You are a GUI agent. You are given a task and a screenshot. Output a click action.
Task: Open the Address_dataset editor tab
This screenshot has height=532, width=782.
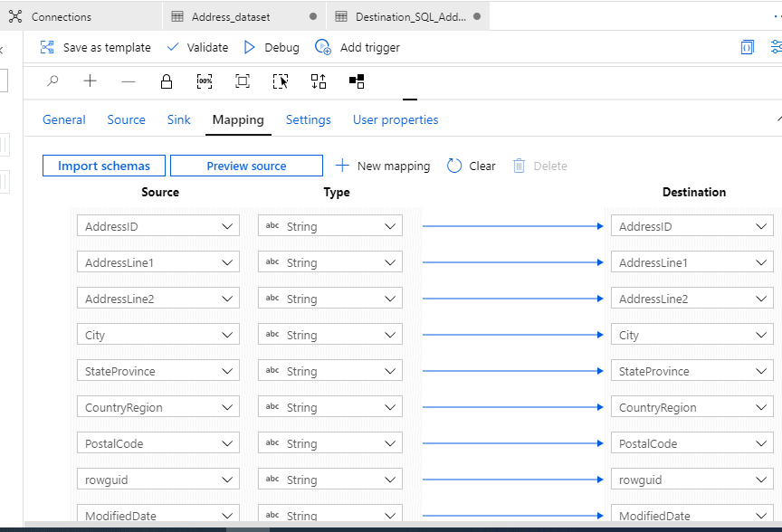230,16
